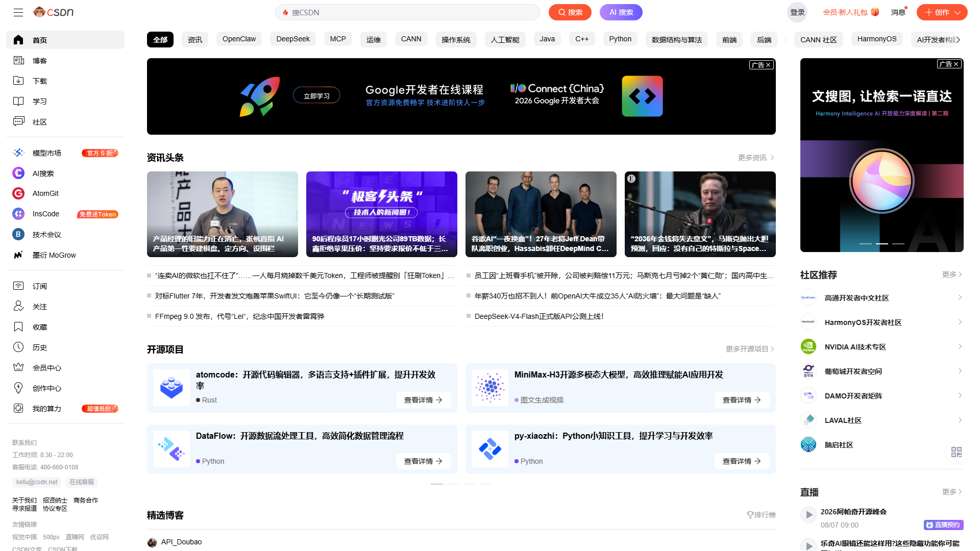View details of MiniMax-H3 project
Viewport: 980px width, 551px height.
(x=742, y=400)
